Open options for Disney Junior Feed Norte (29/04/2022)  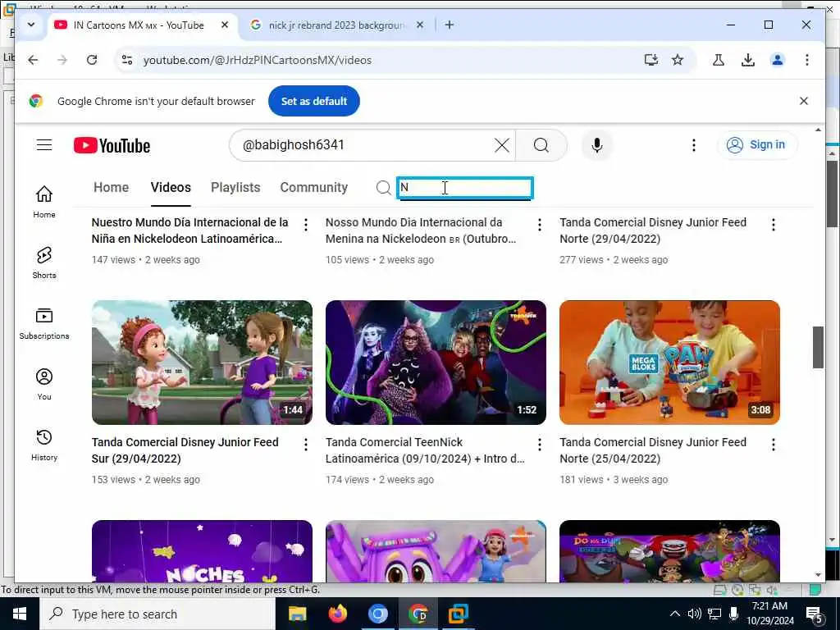(x=773, y=225)
